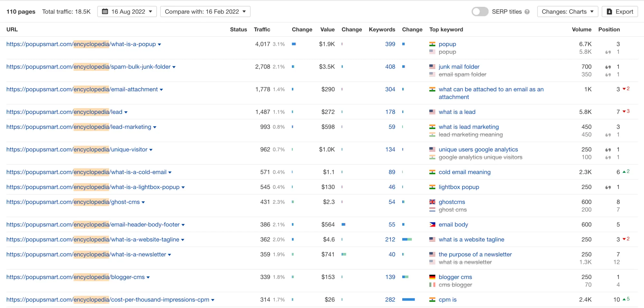Click featured snippet quote icon in lightbox popup row
Image resolution: width=644 pixels, height=308 pixels.
click(x=608, y=187)
